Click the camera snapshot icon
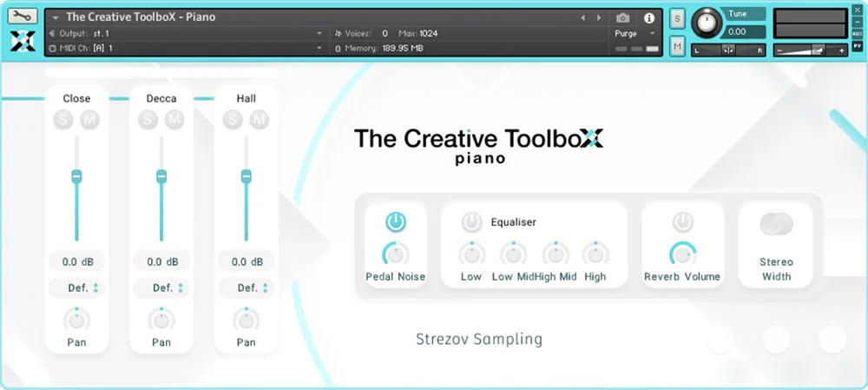 tap(622, 17)
